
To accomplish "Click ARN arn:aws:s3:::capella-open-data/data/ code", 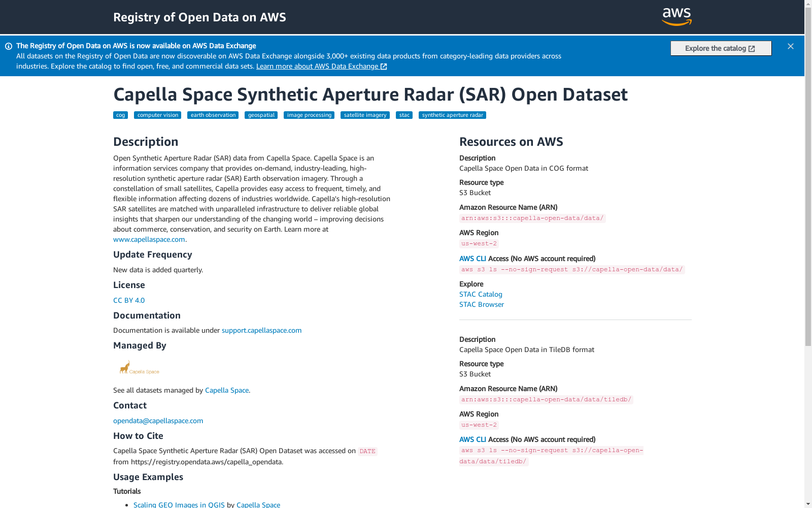I will coord(532,218).
